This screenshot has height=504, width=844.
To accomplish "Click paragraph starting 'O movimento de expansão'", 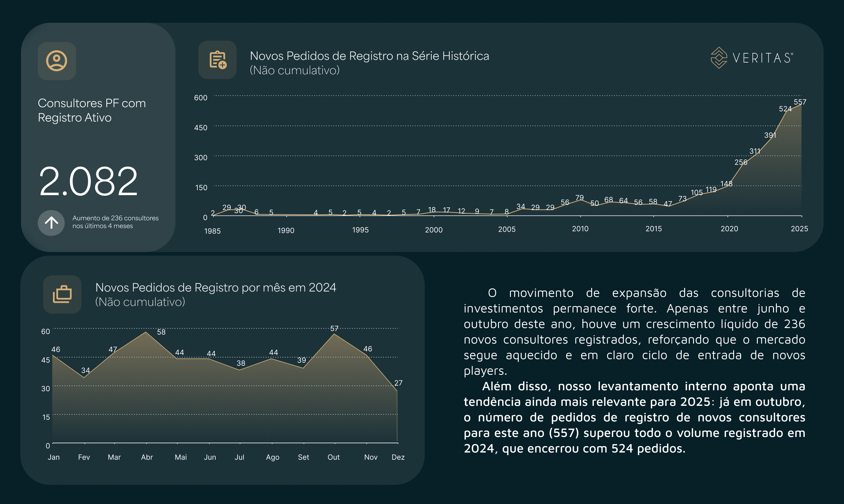I will click(634, 332).
